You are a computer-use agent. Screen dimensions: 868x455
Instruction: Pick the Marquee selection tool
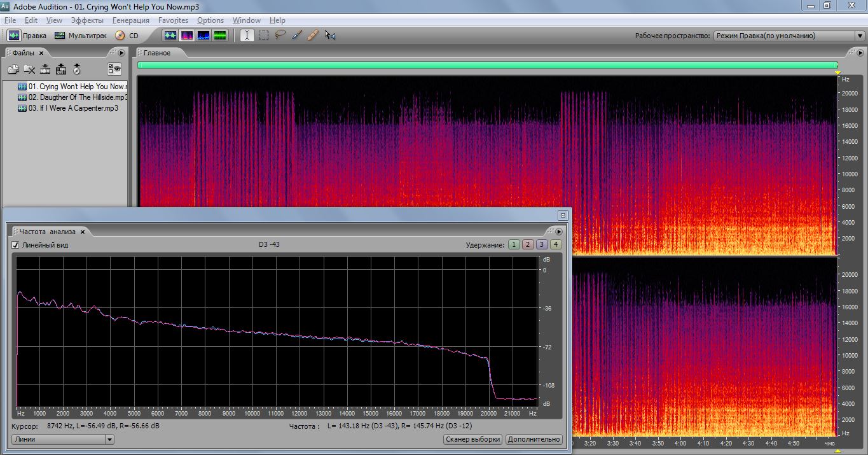coord(263,36)
